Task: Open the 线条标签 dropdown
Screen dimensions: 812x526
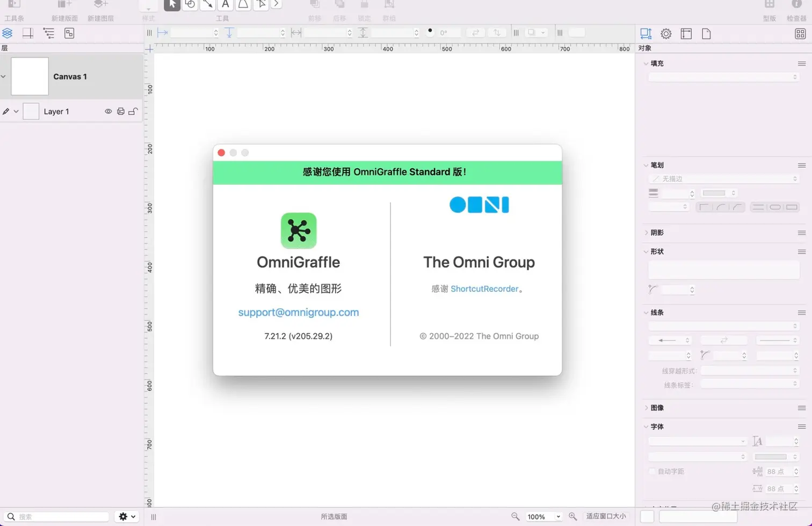Action: pos(750,384)
